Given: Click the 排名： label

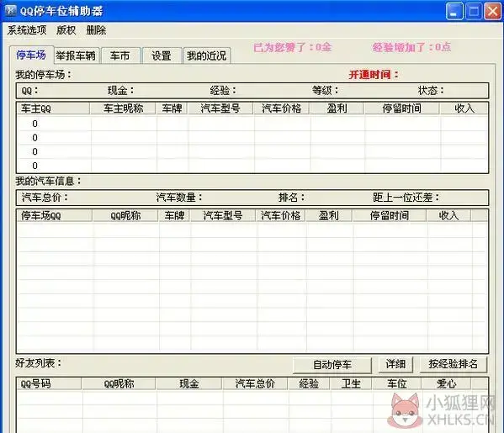Looking at the screenshot, I should (x=291, y=198).
